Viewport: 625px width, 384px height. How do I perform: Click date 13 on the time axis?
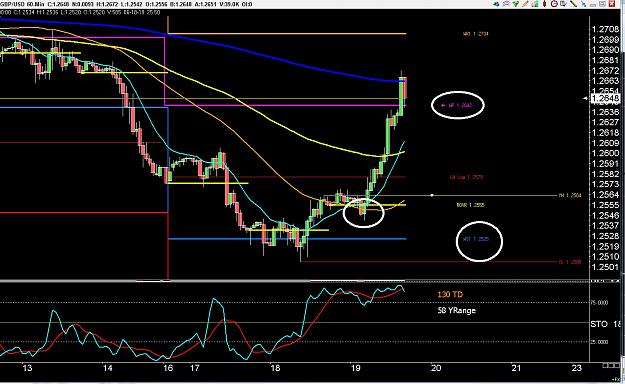(x=27, y=368)
